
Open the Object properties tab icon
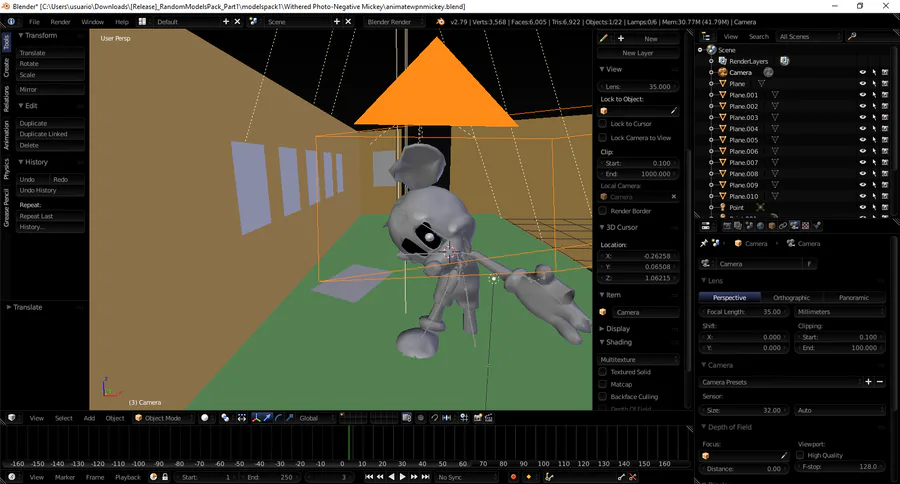pyautogui.click(x=771, y=226)
